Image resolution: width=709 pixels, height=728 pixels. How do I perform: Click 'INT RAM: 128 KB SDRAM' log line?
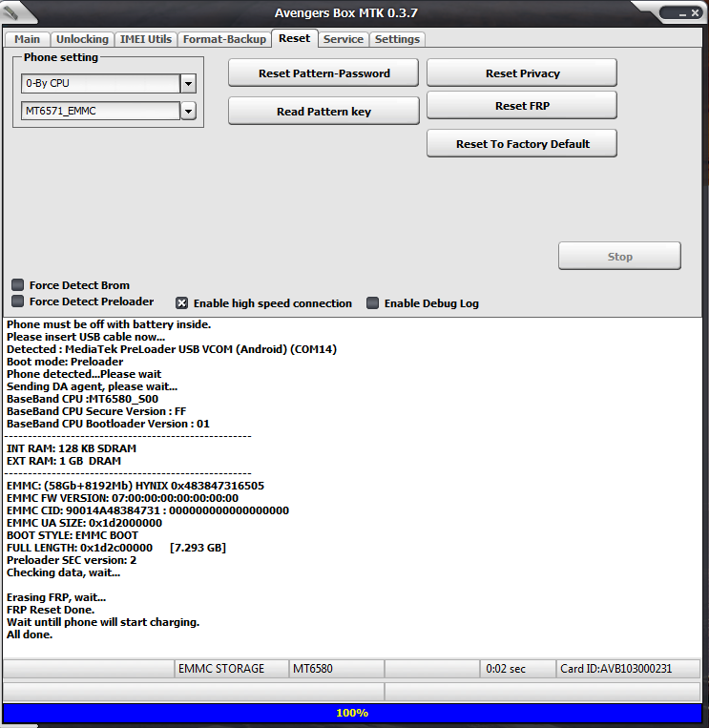[x=72, y=448]
